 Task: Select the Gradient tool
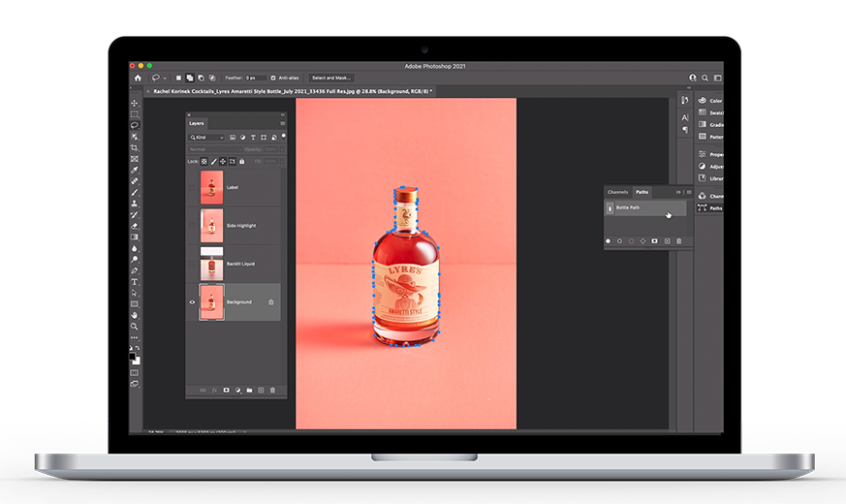point(135,237)
